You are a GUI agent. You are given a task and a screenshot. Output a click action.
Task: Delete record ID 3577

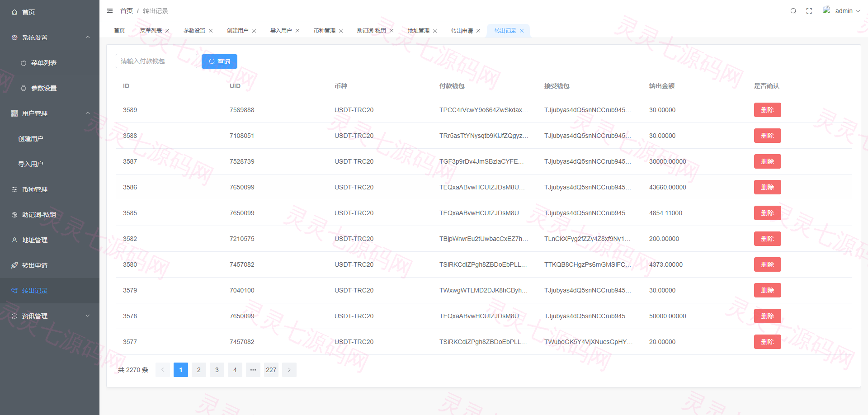(767, 342)
